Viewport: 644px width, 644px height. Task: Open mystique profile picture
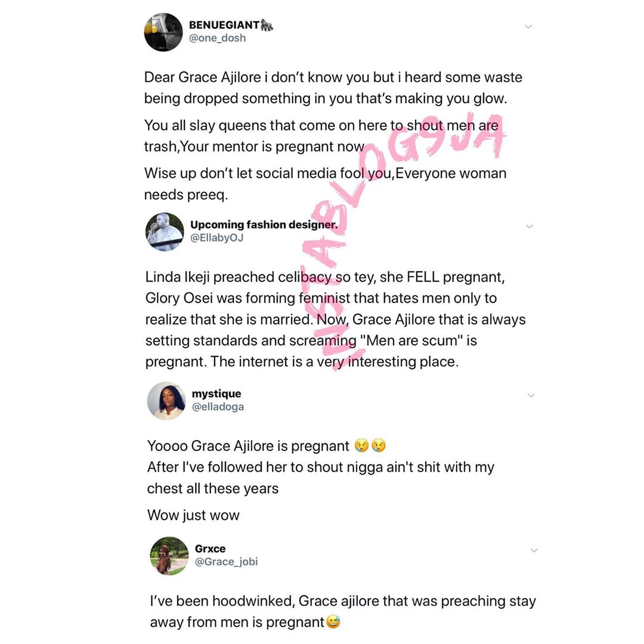pos(166,401)
